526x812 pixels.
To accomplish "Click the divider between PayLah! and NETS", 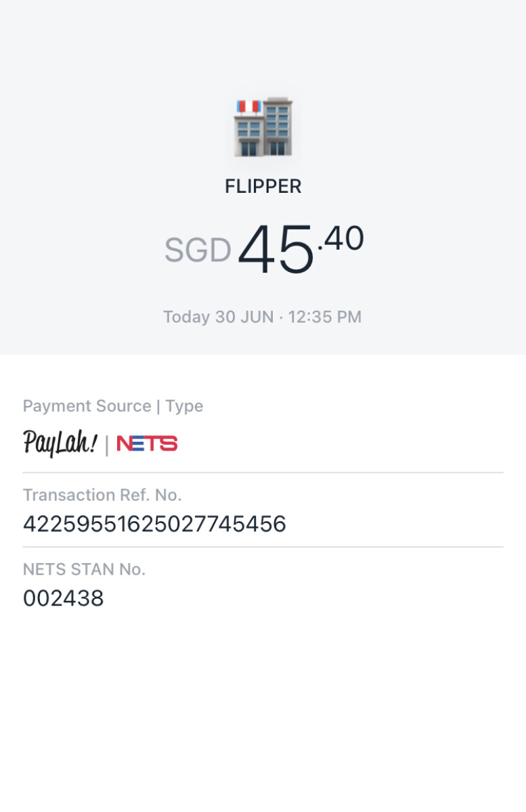I will click(107, 445).
